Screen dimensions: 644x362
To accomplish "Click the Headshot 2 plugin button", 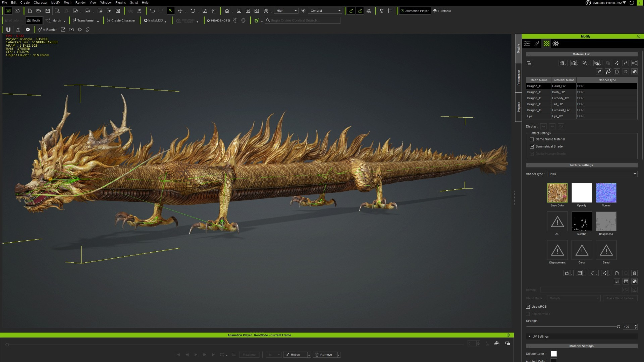I will pos(218,20).
